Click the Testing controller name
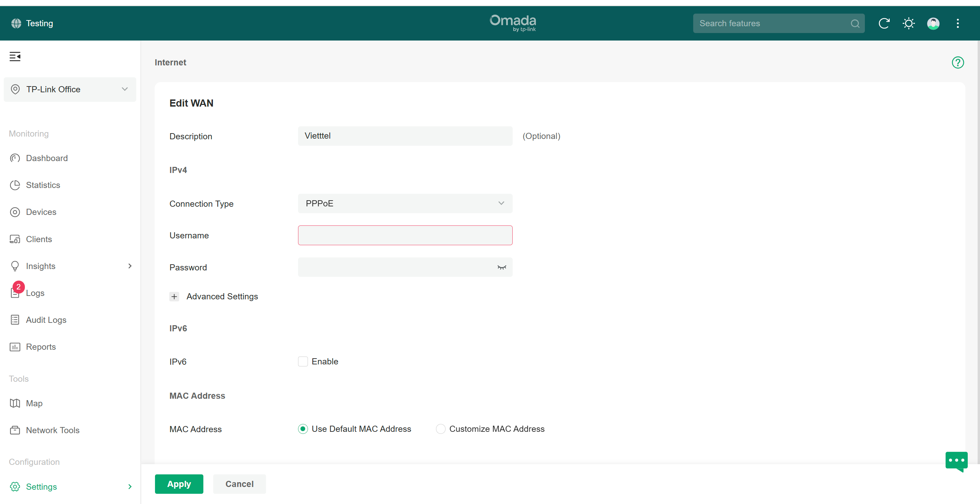 click(39, 23)
